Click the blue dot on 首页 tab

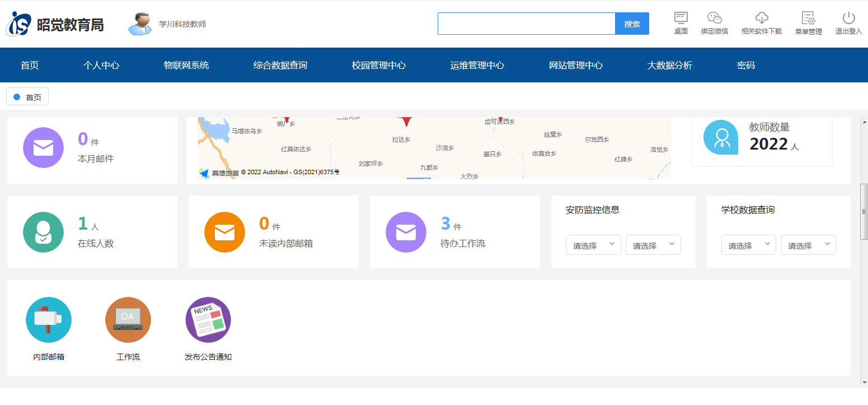click(17, 97)
